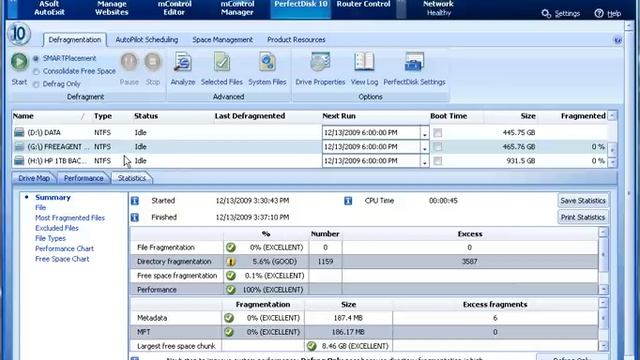Click scroll-up arrow of drive list
This screenshot has height=360, width=640.
[x=612, y=116]
